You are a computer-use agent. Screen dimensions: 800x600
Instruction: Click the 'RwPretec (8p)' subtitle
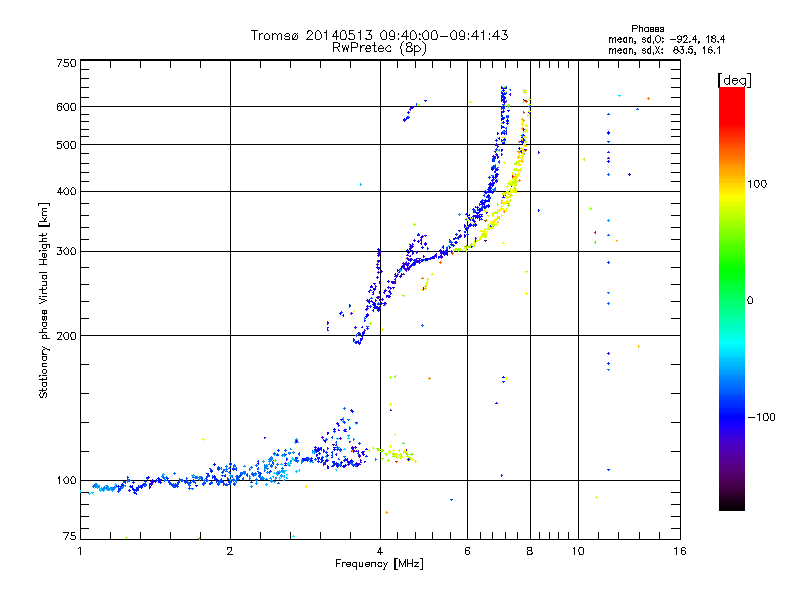coord(379,48)
